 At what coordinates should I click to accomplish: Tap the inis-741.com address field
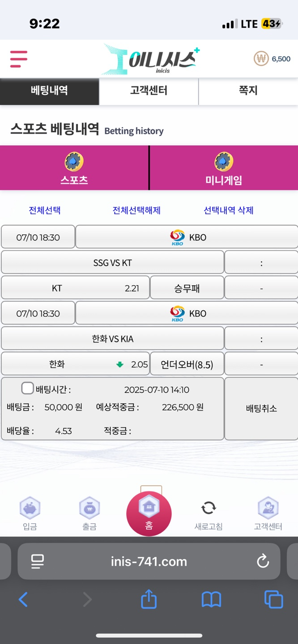click(149, 561)
